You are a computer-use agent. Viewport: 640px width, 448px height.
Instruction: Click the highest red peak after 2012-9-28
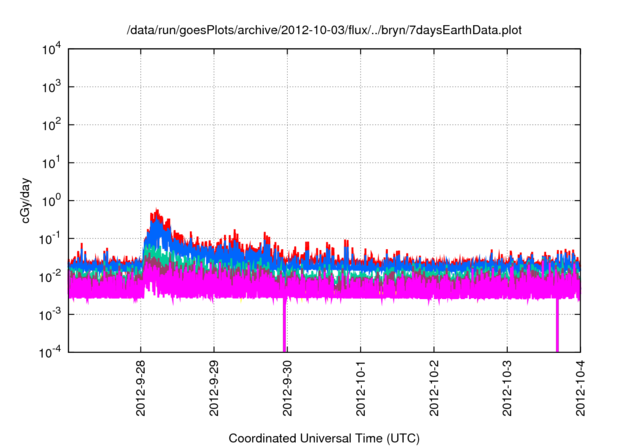point(157,211)
